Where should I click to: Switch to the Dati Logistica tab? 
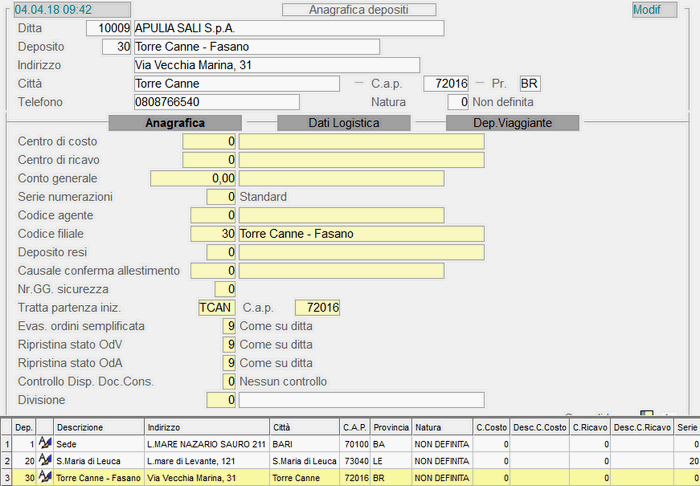point(342,123)
